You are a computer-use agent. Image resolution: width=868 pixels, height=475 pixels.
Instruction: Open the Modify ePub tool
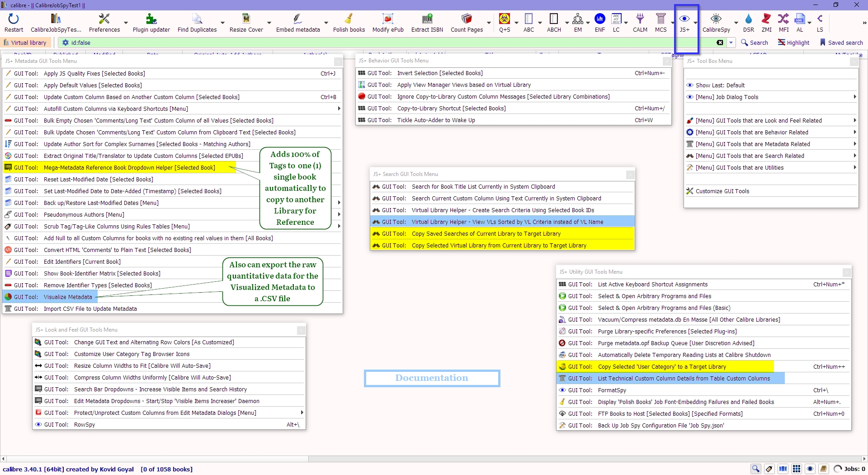click(387, 23)
